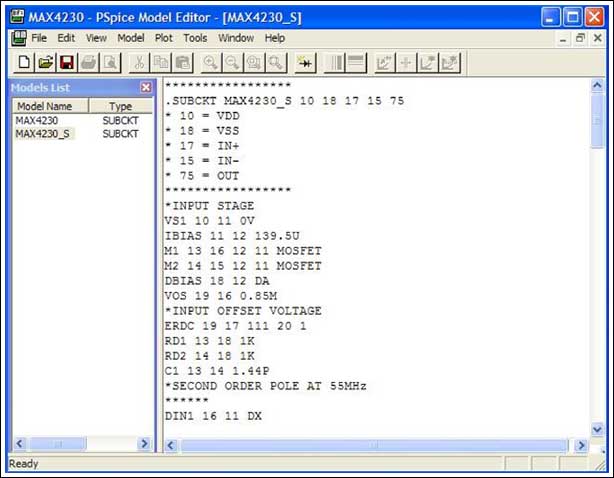
Task: Click the Zoom In magnifier icon
Action: click(x=211, y=62)
